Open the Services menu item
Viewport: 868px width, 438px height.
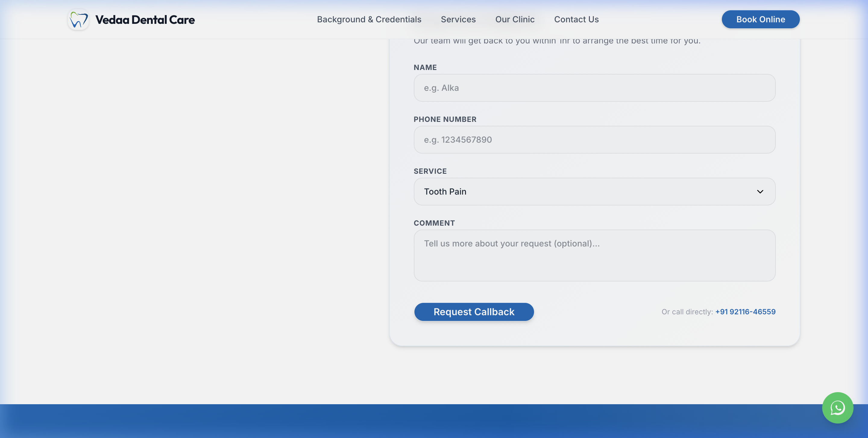coord(458,20)
